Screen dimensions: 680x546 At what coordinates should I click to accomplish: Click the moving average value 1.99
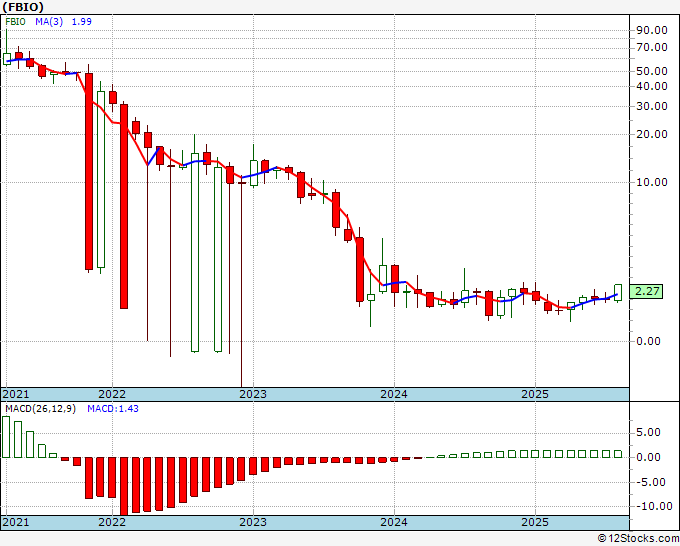(x=82, y=22)
